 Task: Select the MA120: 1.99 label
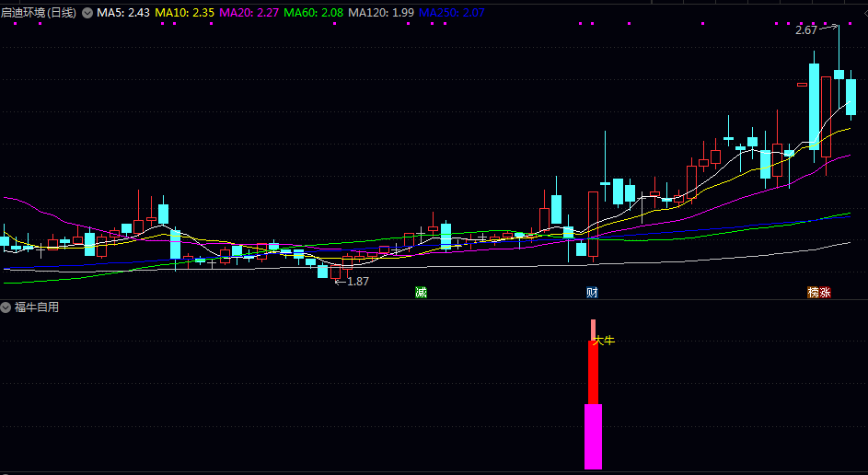381,13
